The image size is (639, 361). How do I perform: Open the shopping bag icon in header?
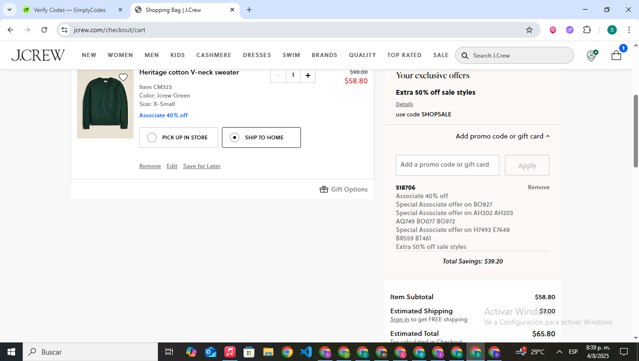[616, 55]
